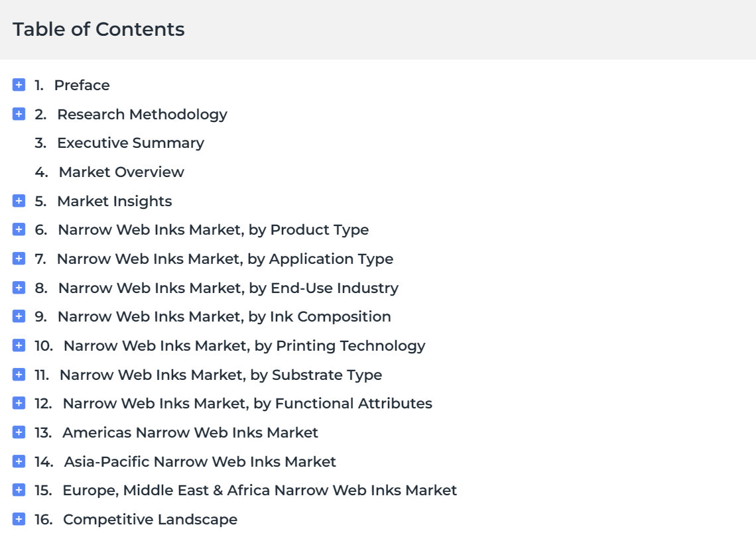Click plus icon beside Market Insights

(x=19, y=201)
